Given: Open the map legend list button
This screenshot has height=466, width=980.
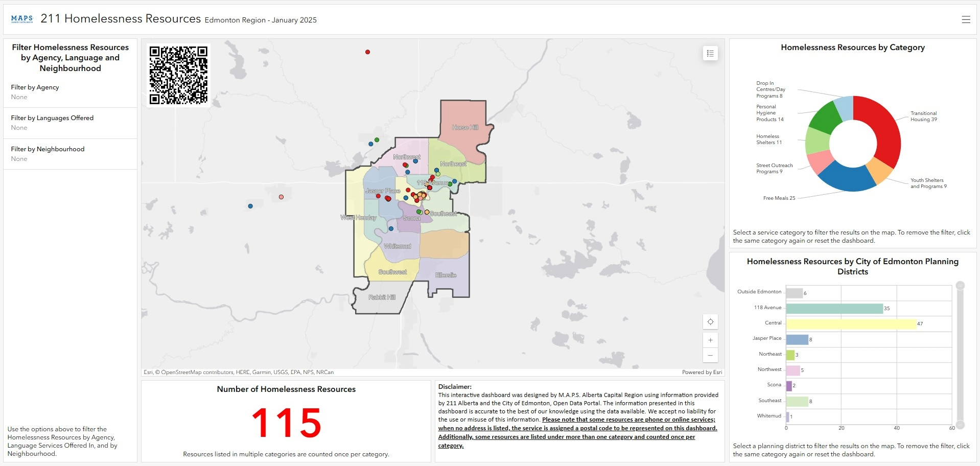Looking at the screenshot, I should coord(710,53).
